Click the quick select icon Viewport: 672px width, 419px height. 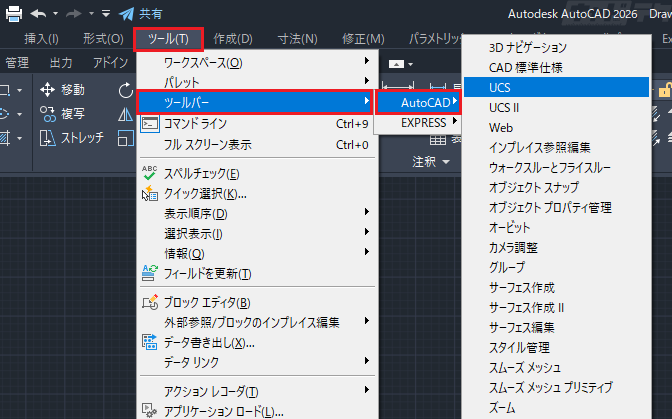click(x=150, y=194)
